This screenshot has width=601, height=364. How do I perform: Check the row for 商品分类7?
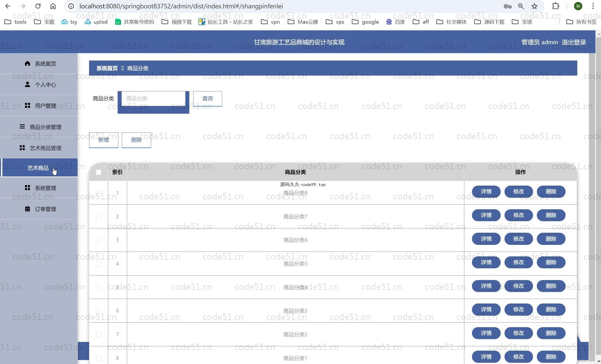tap(99, 217)
